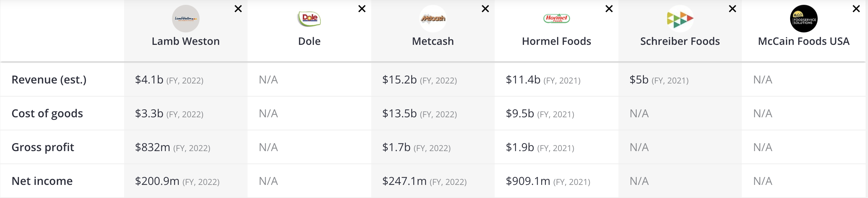Click Hormel Foods' $909.1m net income
This screenshot has width=868, height=198.
click(528, 181)
